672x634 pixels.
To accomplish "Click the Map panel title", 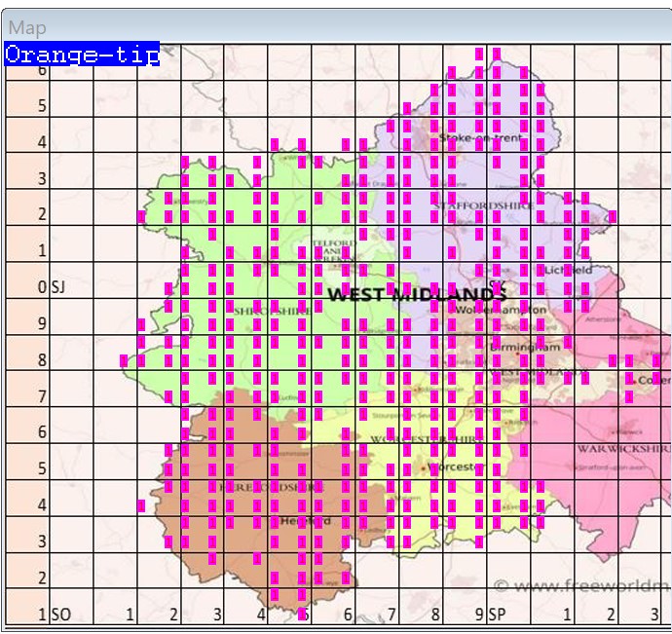I will [27, 28].
